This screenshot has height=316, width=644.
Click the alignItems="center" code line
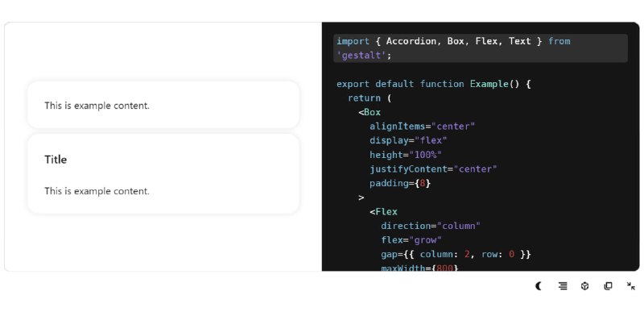coord(422,127)
